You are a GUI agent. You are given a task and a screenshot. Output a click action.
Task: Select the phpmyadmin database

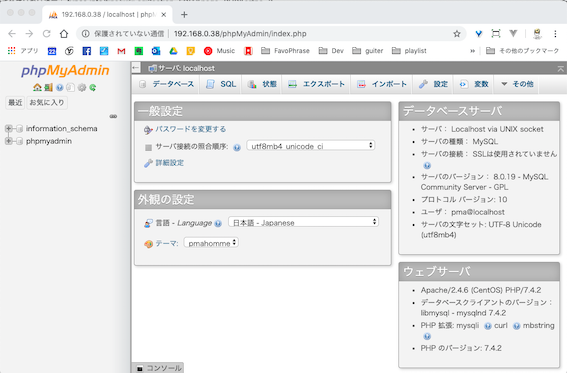[x=49, y=141]
